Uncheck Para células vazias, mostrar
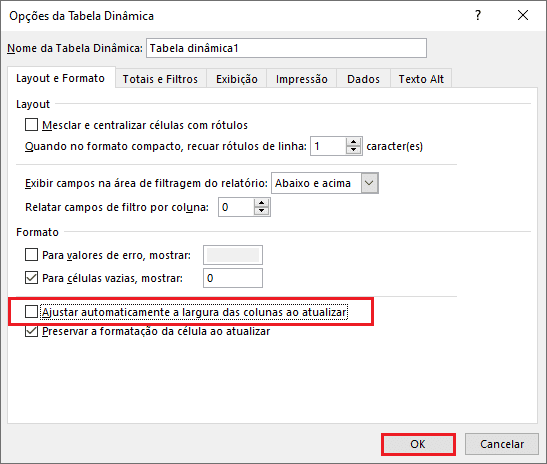The image size is (547, 464). [31, 278]
